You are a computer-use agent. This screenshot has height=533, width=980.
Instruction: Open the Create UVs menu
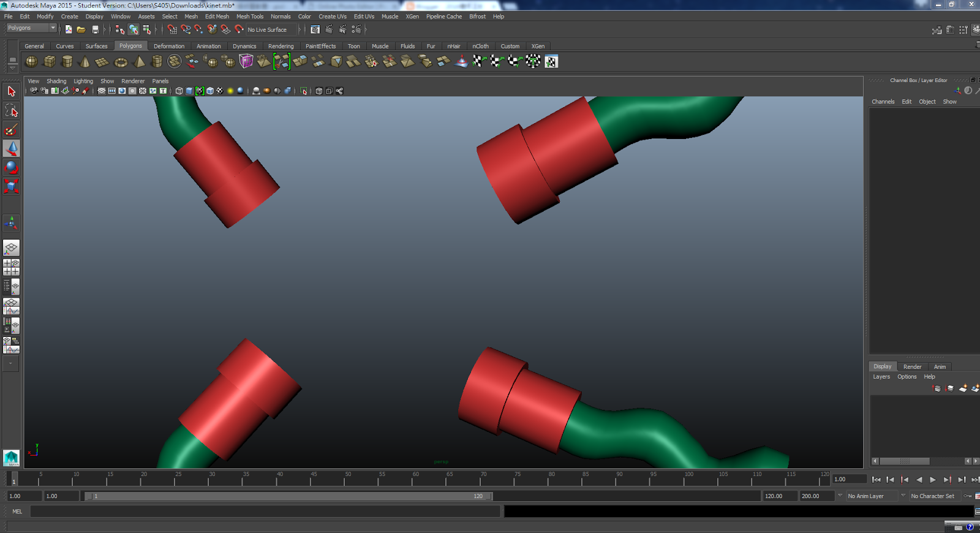tap(333, 17)
